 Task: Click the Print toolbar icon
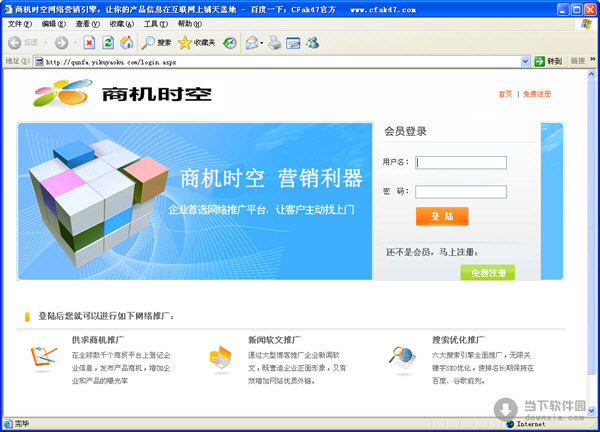pyautogui.click(x=274, y=43)
